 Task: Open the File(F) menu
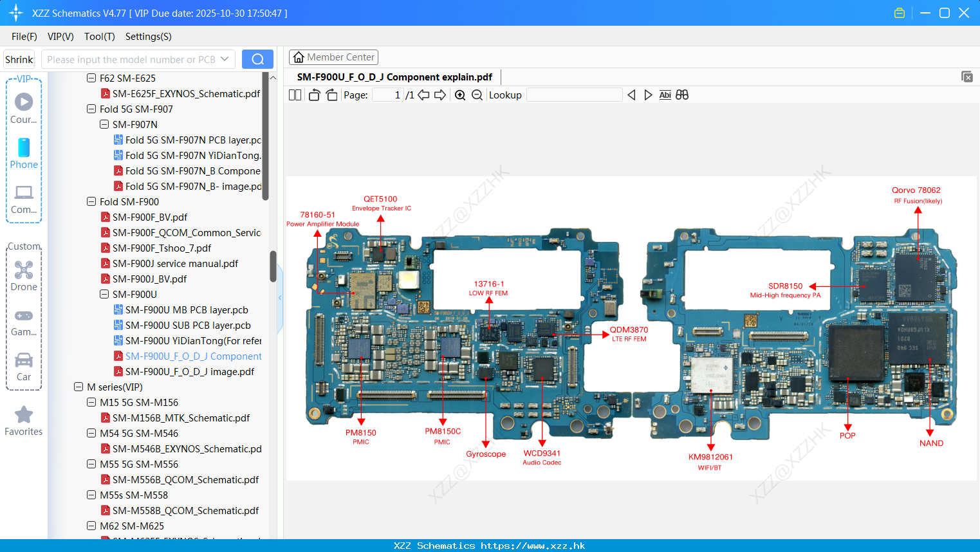(24, 37)
